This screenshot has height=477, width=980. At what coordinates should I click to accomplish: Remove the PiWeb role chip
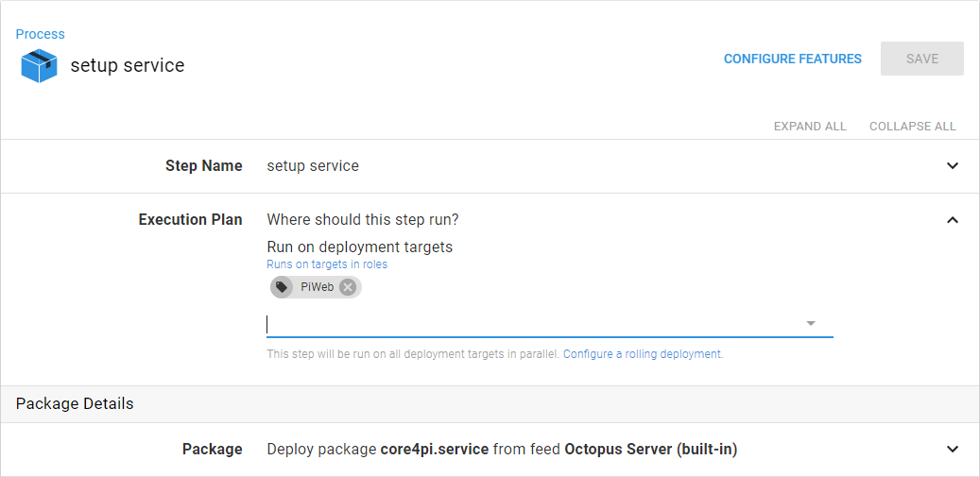tap(348, 287)
